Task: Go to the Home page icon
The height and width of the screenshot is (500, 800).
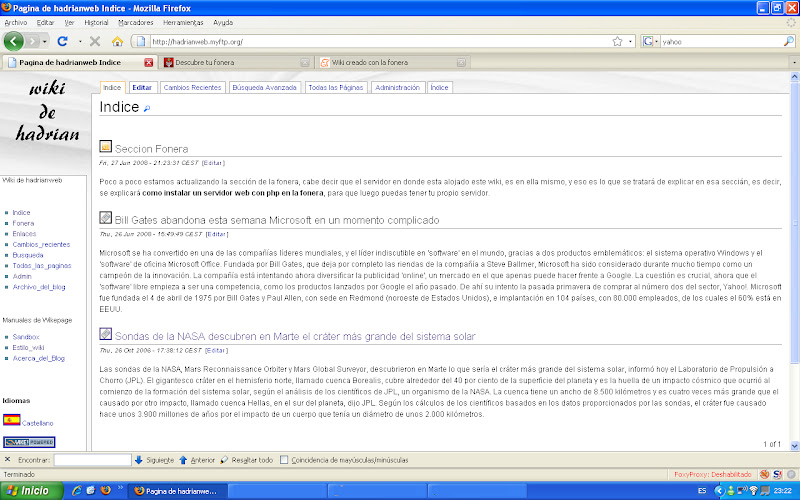Action: click(117, 41)
